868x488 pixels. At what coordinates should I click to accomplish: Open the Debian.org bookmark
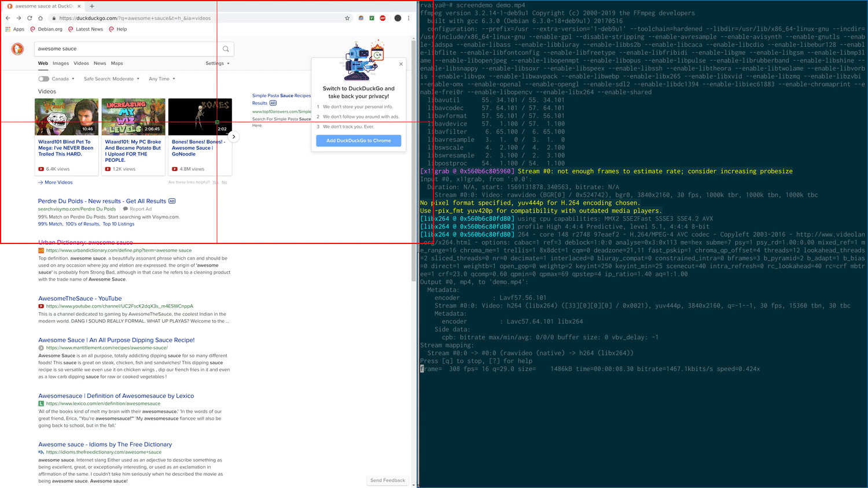46,29
